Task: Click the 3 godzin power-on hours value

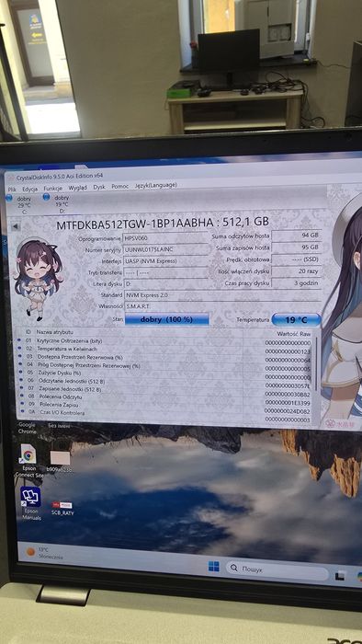Action: pos(296,283)
